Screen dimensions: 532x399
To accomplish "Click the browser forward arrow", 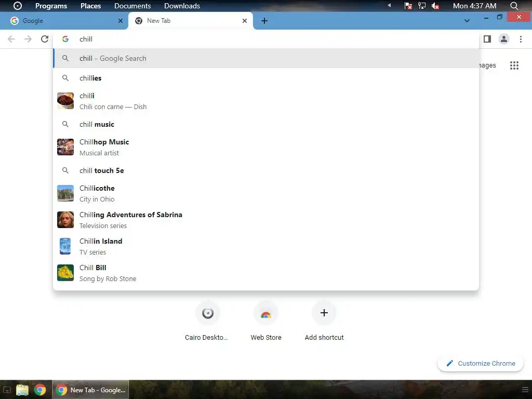I will coord(28,39).
